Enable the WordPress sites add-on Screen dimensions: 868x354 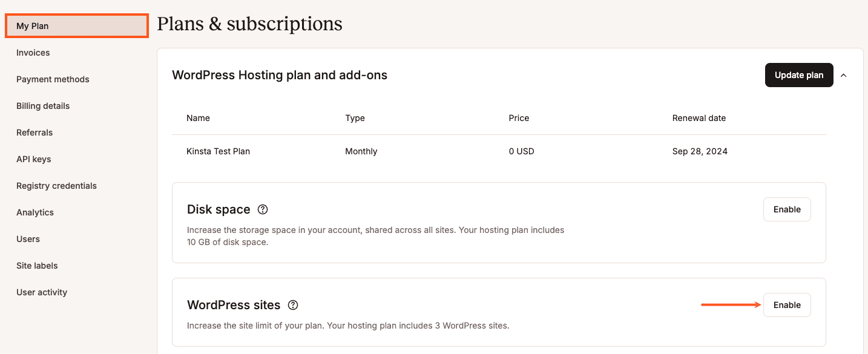pyautogui.click(x=787, y=305)
